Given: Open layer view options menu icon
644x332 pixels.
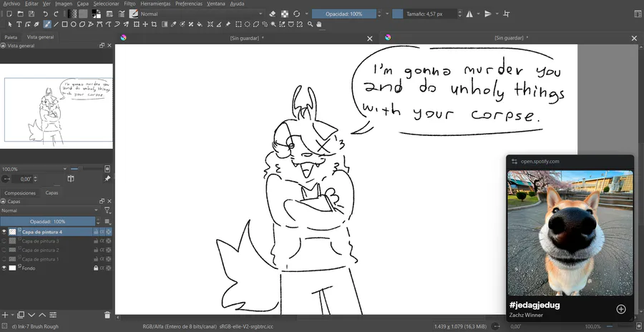Looking at the screenshot, I should pos(107,222).
